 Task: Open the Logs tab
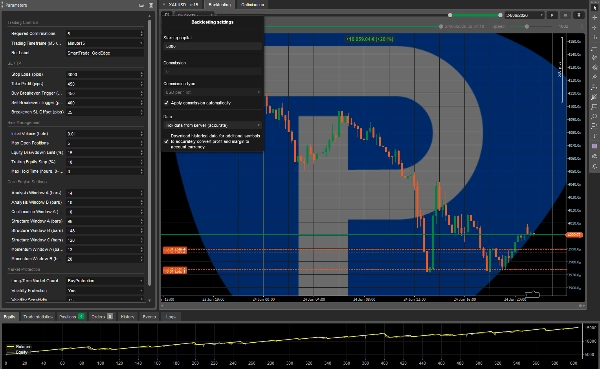(x=170, y=317)
